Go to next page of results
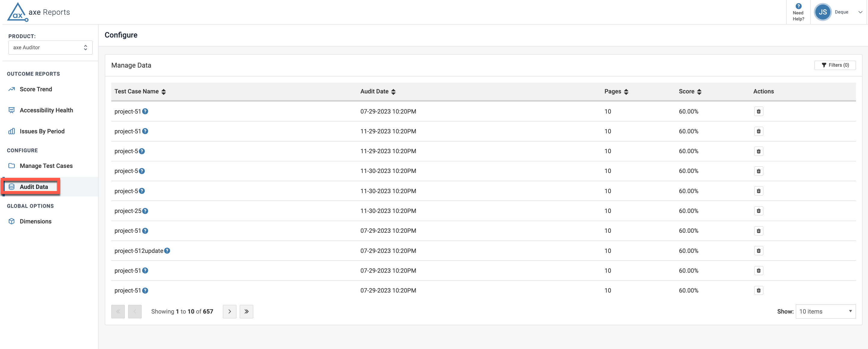The width and height of the screenshot is (868, 349). coord(229,311)
